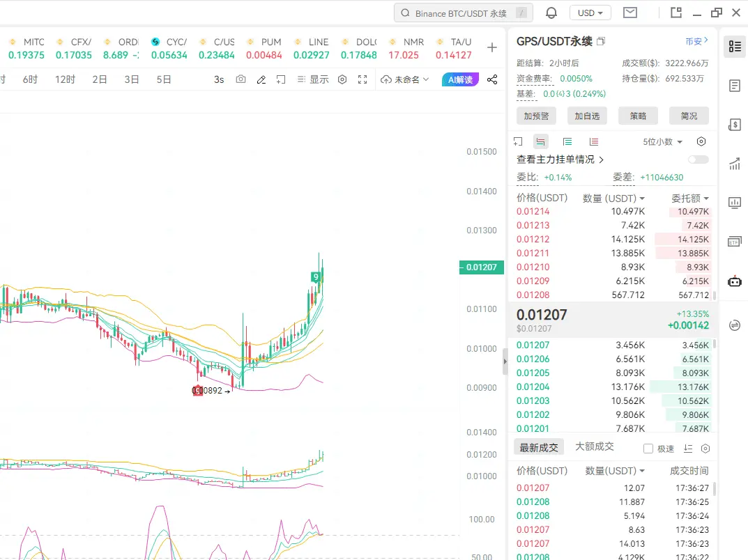Open order book settings icon
The height and width of the screenshot is (560, 748).
tap(701, 141)
